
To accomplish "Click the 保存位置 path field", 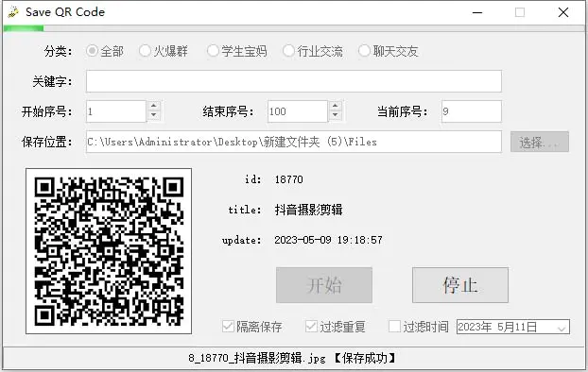I will click(294, 142).
